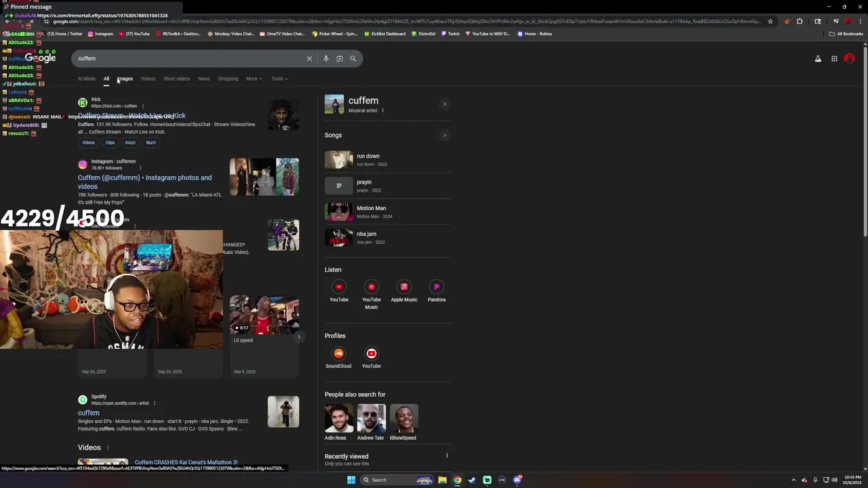Open the KickBot Dashboard bookmark
The width and height of the screenshot is (868, 488).
pyautogui.click(x=386, y=34)
